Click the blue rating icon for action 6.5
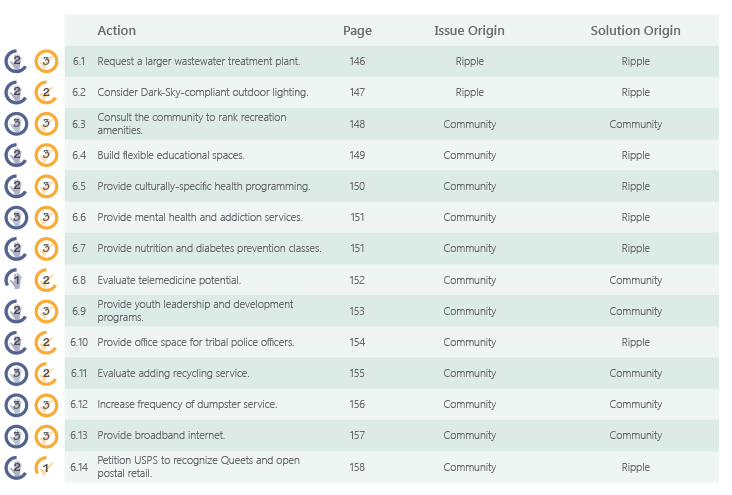 (16, 186)
